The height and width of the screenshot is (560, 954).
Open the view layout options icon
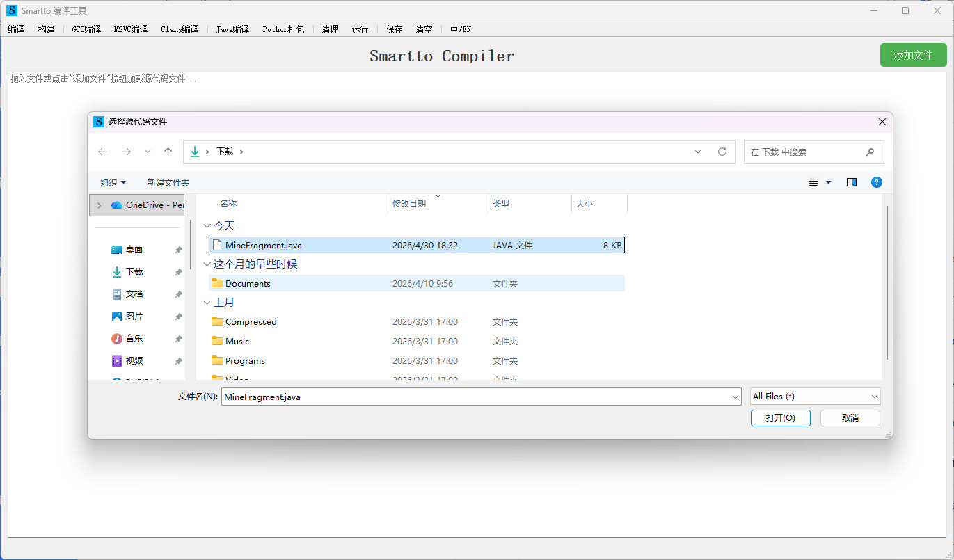813,182
